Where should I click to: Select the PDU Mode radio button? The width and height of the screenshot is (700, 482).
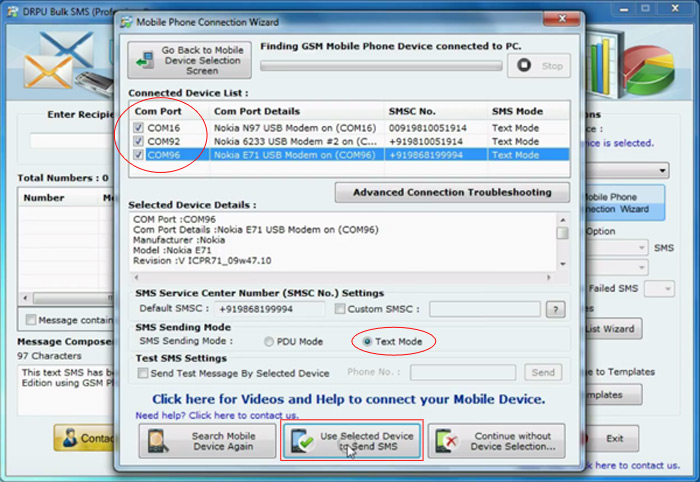269,341
